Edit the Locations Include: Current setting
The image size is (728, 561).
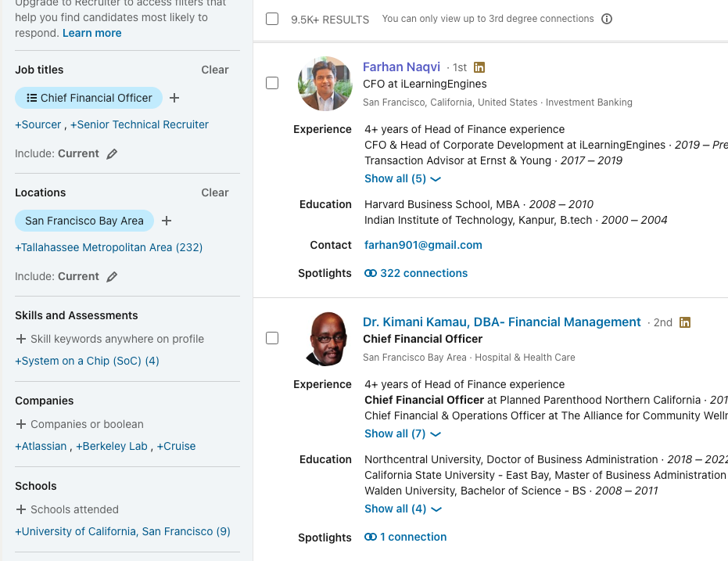[112, 277]
